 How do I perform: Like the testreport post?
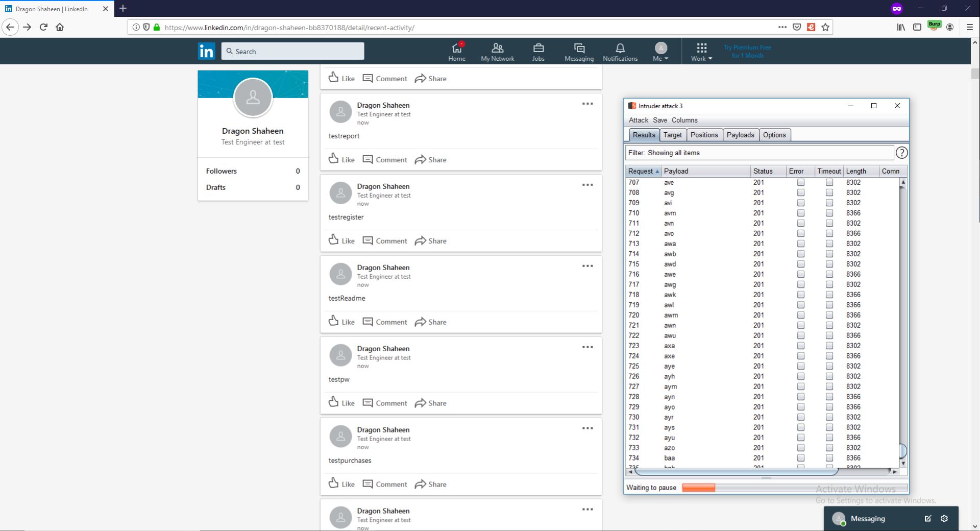click(x=341, y=159)
